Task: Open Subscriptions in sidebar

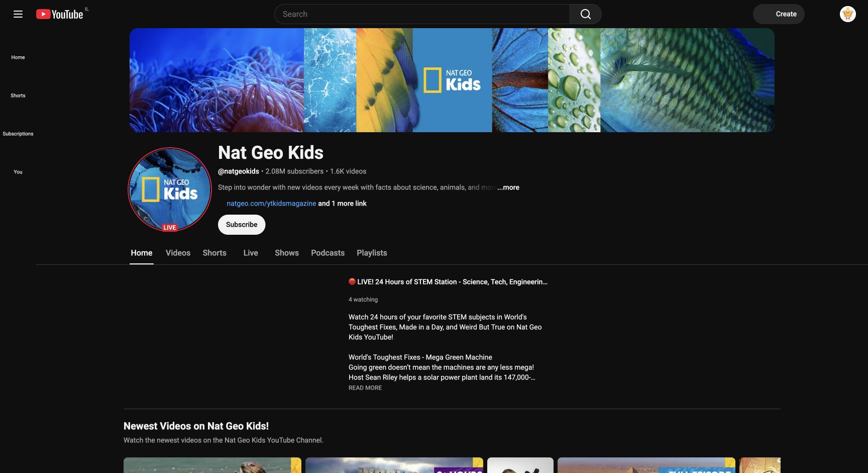Action: point(18,134)
